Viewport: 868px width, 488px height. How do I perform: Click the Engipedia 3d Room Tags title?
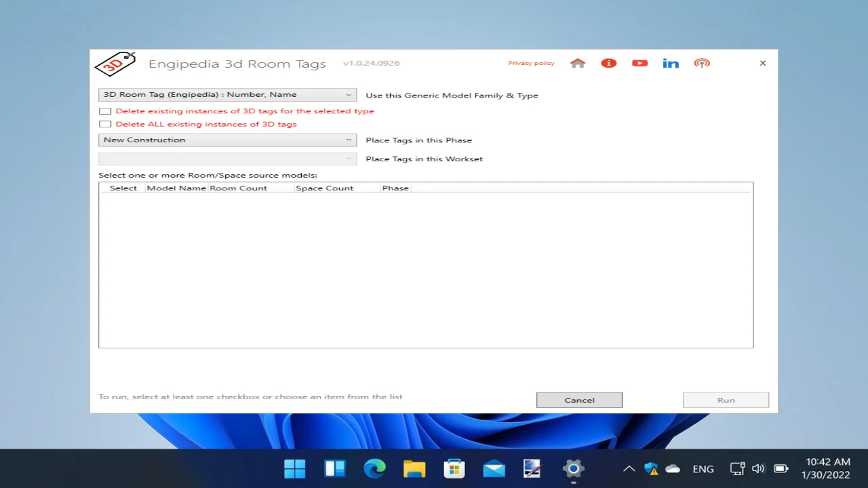[237, 64]
